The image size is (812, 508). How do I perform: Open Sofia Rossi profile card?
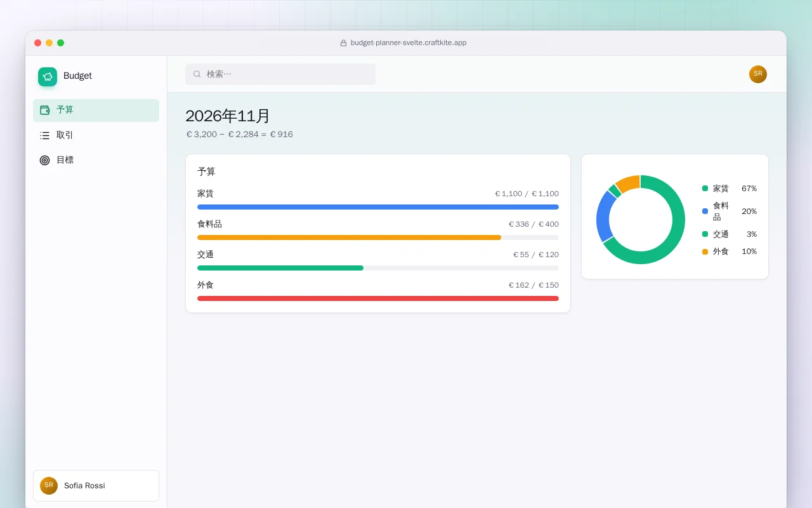96,486
